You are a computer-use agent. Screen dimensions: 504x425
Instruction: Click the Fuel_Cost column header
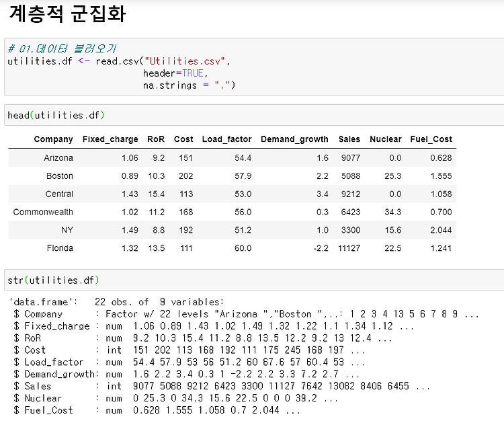coord(431,139)
